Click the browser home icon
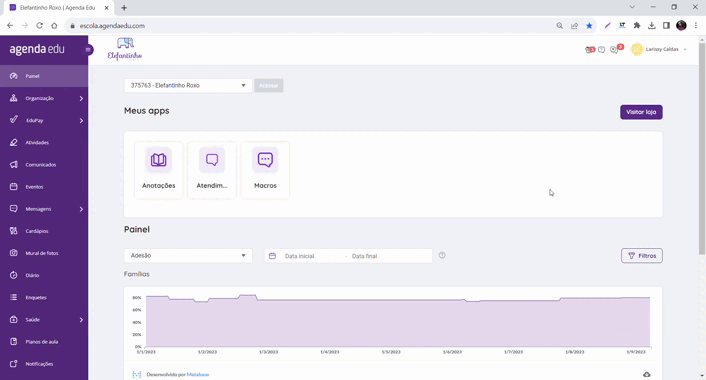Image resolution: width=706 pixels, height=380 pixels. point(54,26)
